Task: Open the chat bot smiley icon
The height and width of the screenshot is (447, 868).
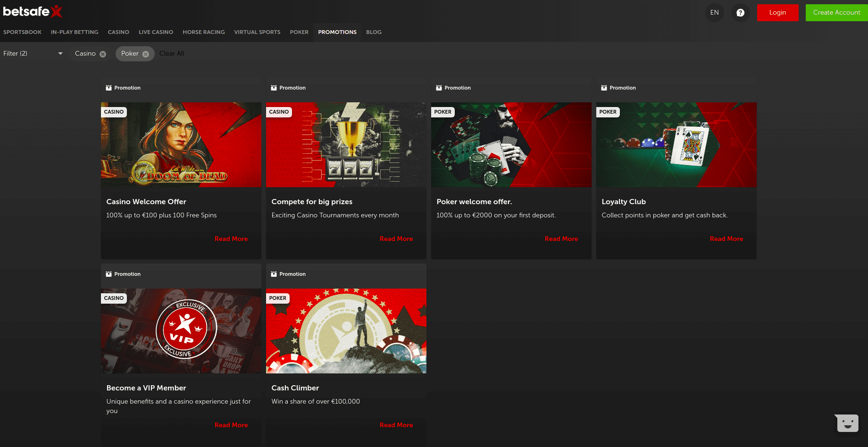Action: [847, 423]
